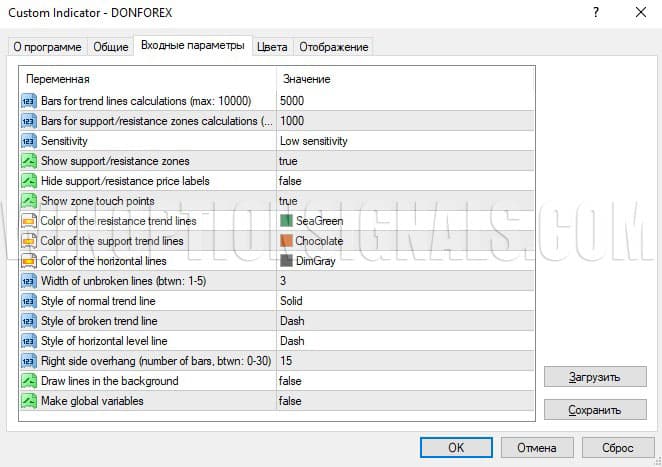Screen dimensions: 662x467
Task: Select the 'Style of normal trend line' variable name
Action: point(98,301)
